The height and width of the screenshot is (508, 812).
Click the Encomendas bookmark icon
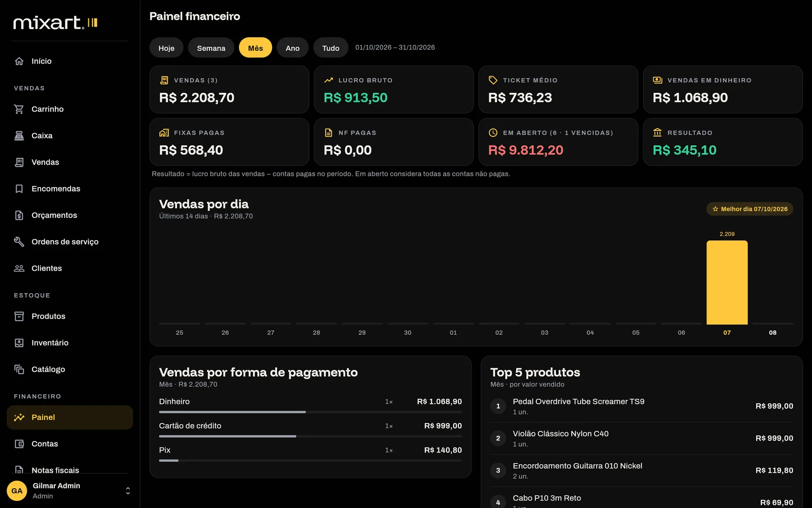tap(19, 188)
